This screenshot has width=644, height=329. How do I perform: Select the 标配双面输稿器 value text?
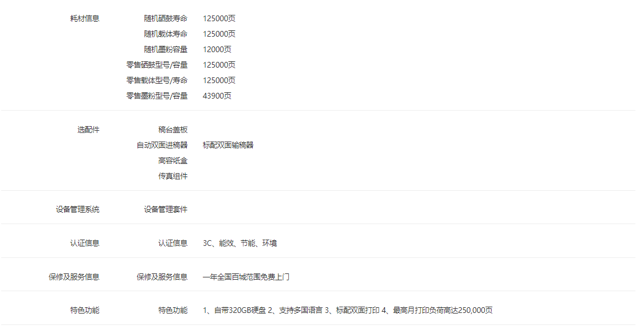point(228,145)
